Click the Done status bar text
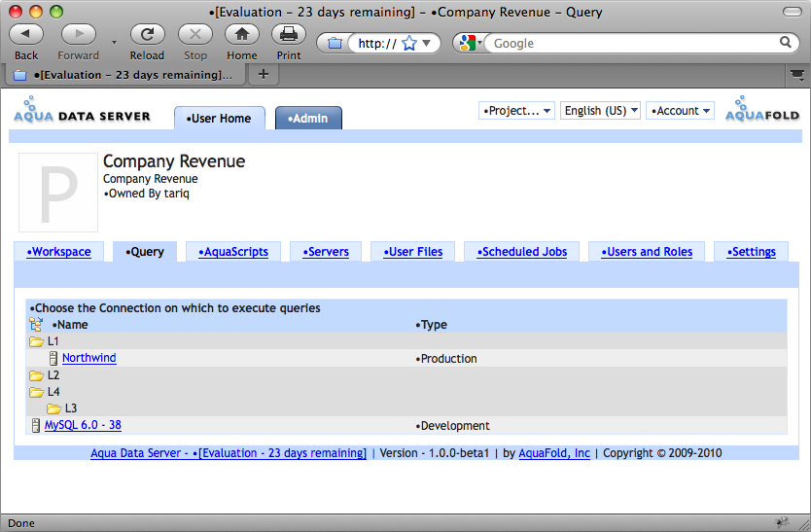This screenshot has width=811, height=532. click(x=21, y=523)
